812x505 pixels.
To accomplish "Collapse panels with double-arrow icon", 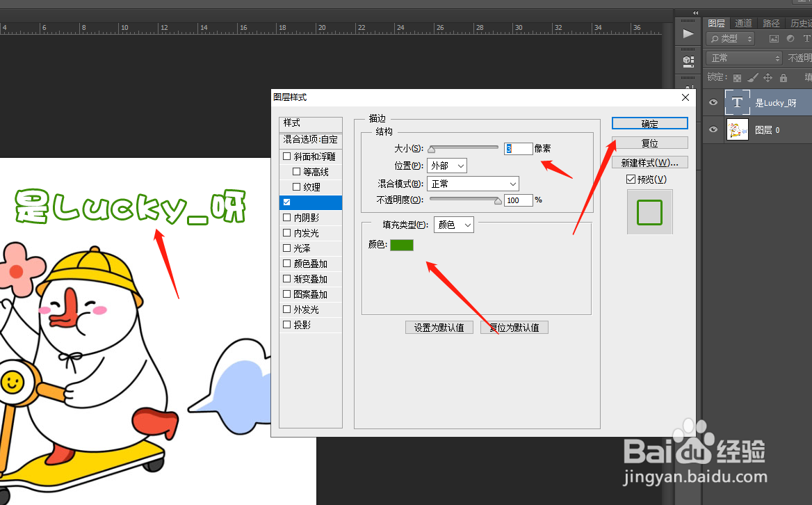I will 695,13.
